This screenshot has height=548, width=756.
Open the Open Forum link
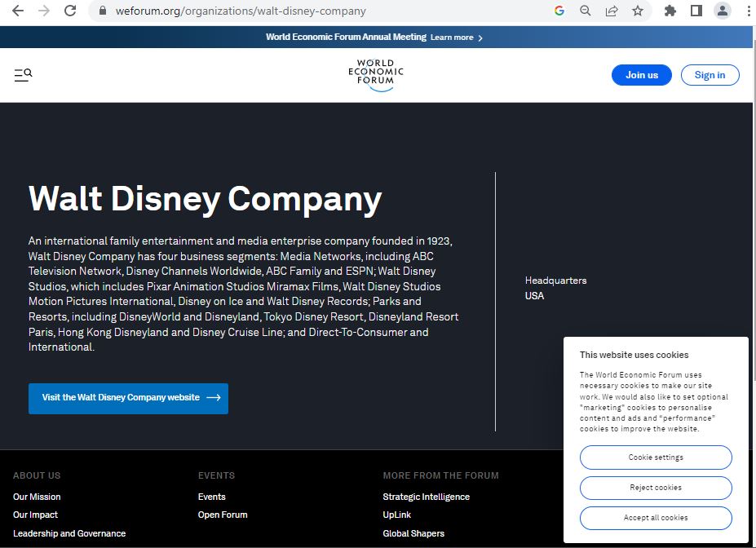coord(223,515)
